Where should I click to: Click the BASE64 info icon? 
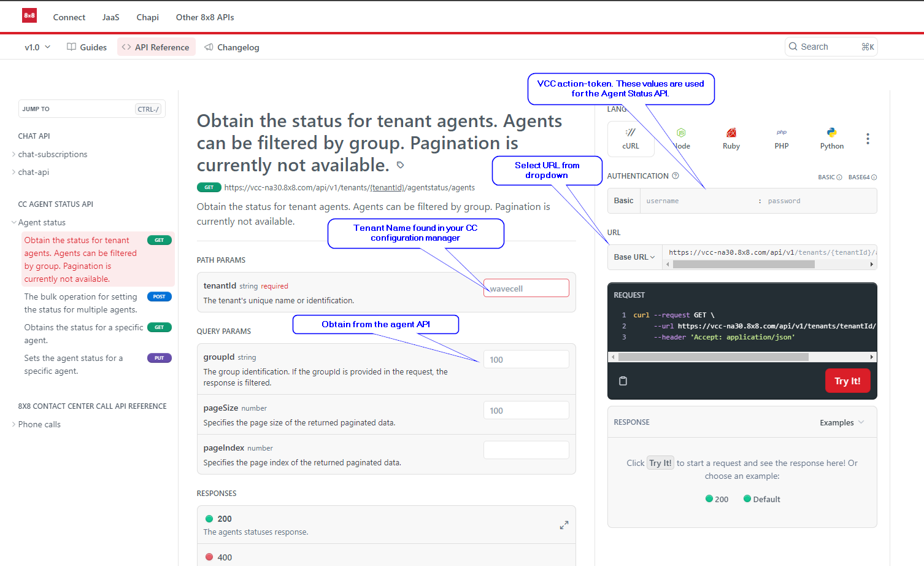(x=874, y=177)
